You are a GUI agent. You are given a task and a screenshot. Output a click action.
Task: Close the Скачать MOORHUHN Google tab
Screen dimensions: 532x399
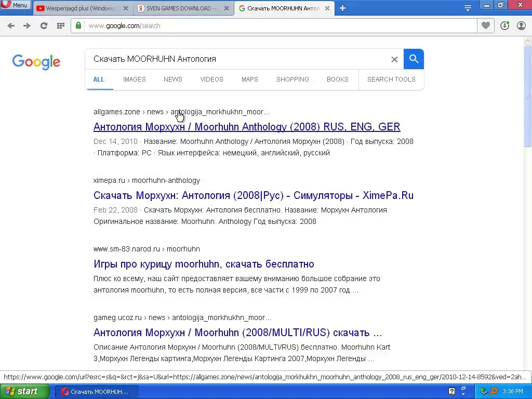(x=327, y=8)
